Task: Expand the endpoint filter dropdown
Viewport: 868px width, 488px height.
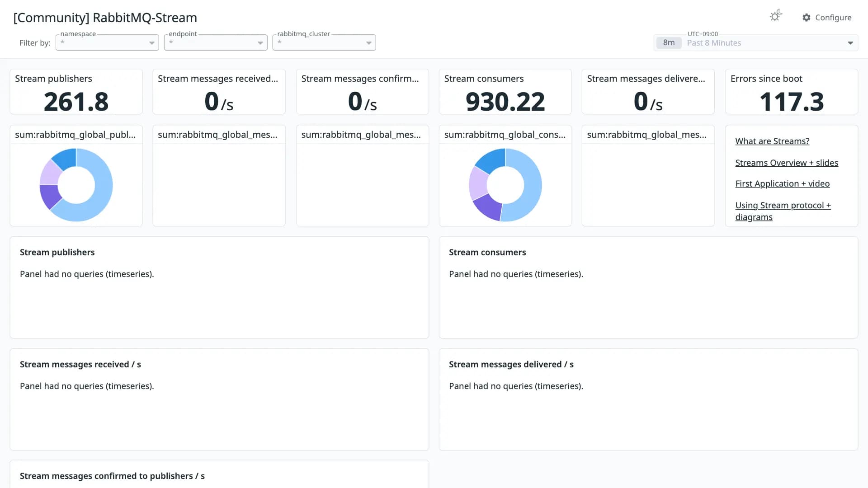Action: pyautogui.click(x=216, y=42)
